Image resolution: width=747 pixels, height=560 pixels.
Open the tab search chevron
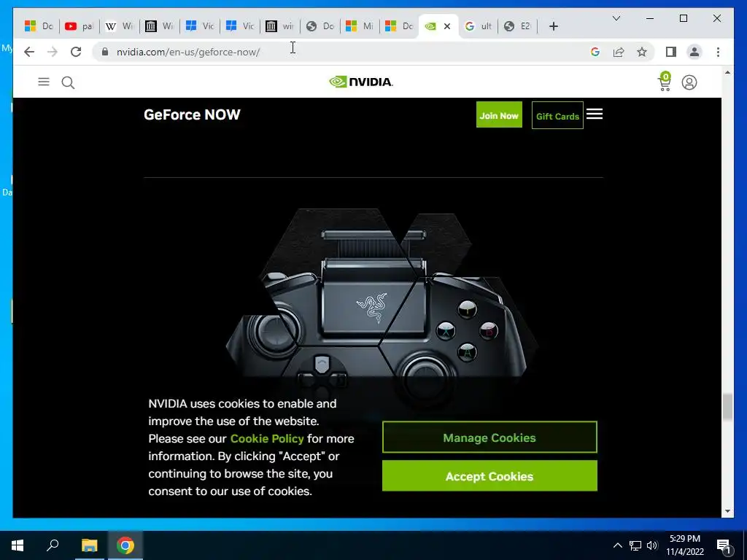pos(616,18)
